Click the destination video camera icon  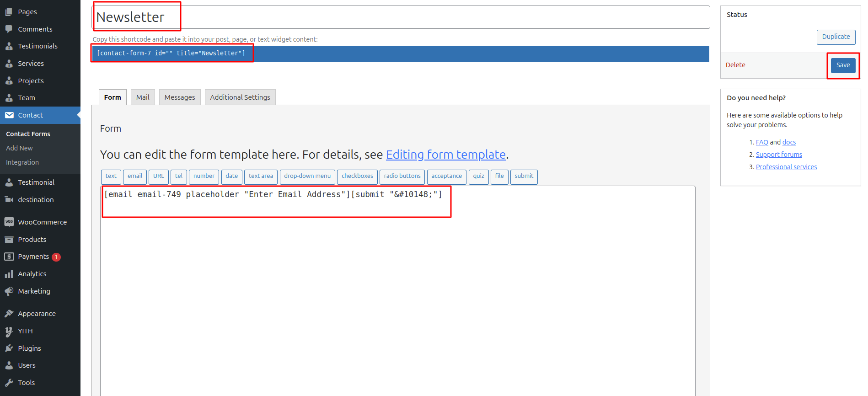click(9, 200)
